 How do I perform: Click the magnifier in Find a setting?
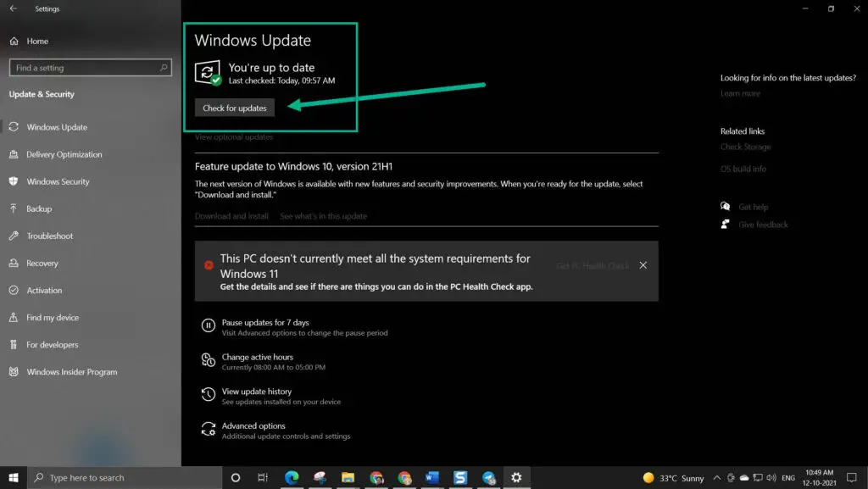click(164, 68)
